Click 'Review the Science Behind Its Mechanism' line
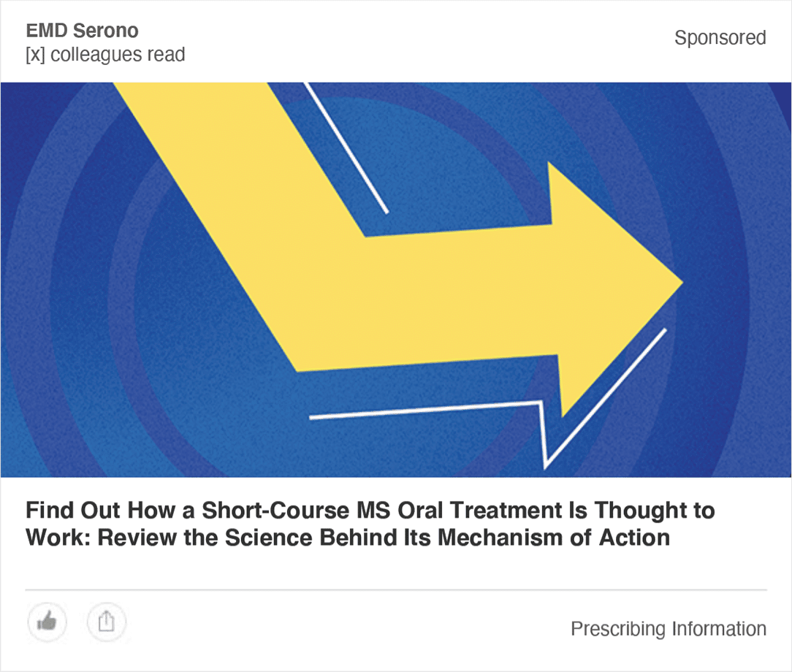792x672 pixels. pos(330,538)
